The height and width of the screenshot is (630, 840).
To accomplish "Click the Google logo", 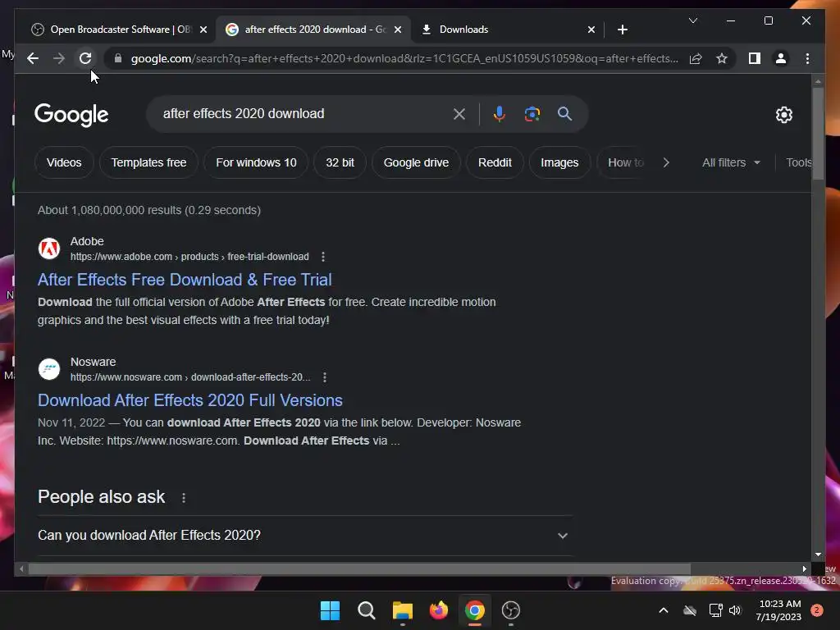I will click(71, 114).
